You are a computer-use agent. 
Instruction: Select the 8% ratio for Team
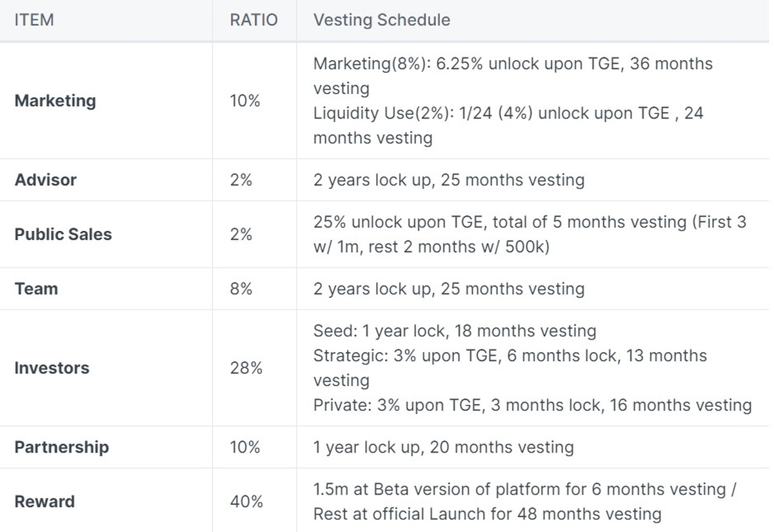pos(241,289)
